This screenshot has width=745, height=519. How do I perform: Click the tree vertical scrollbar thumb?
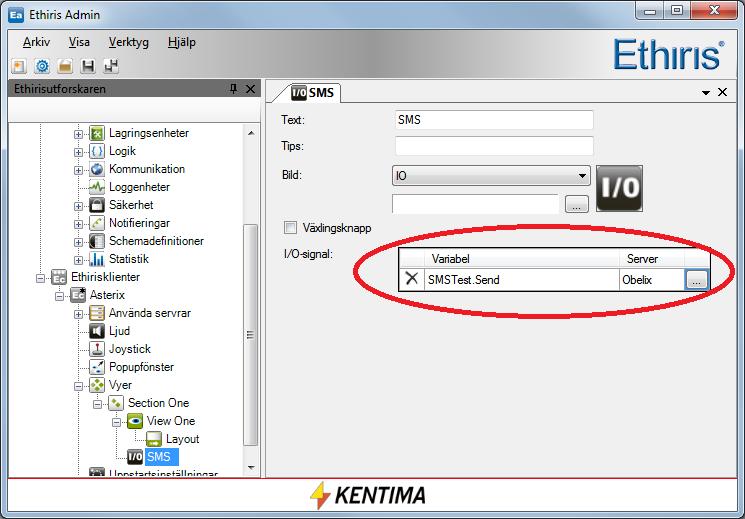[x=250, y=335]
